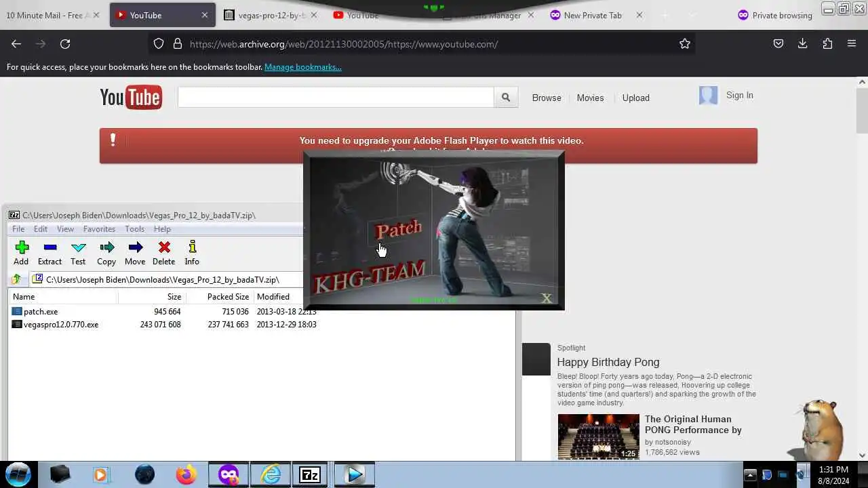Click the Happy Birthday Pong heading
The image size is (868, 488).
coord(608,363)
